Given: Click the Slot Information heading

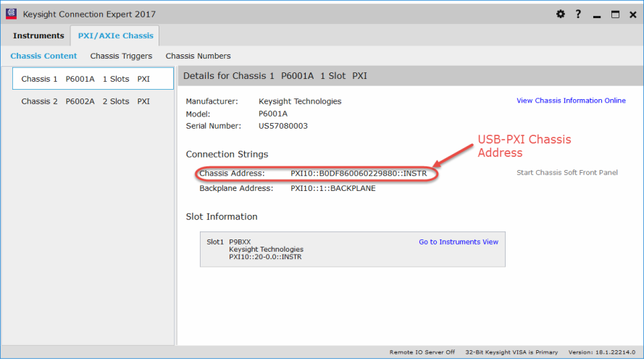Looking at the screenshot, I should click(222, 216).
